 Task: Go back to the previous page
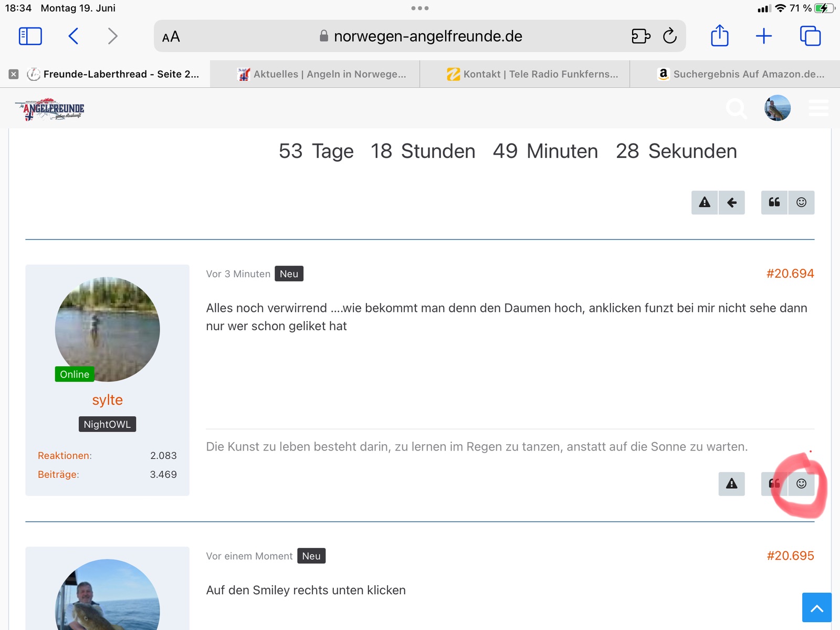73,36
